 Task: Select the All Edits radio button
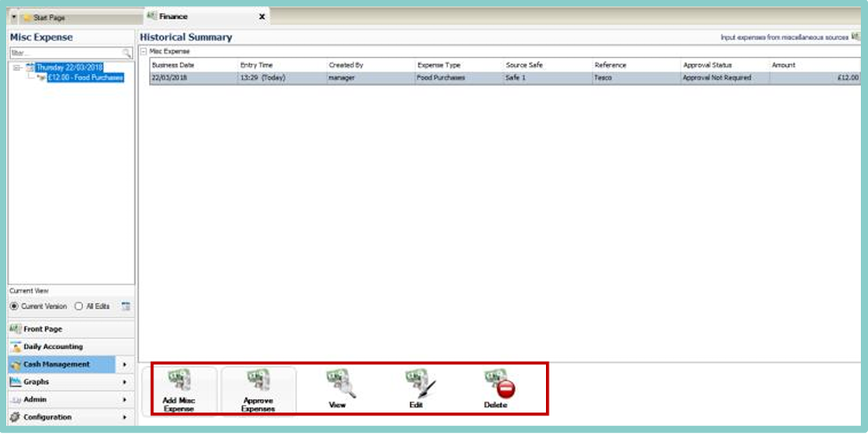(x=79, y=306)
